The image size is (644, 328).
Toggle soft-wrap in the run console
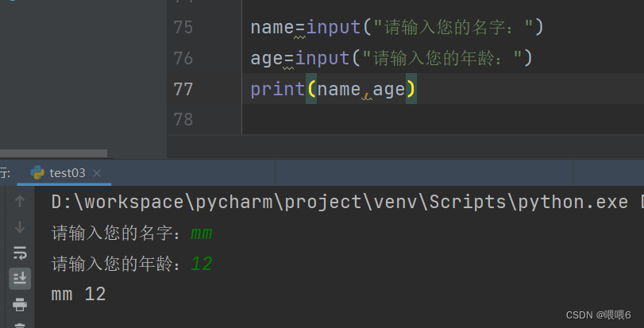20,253
